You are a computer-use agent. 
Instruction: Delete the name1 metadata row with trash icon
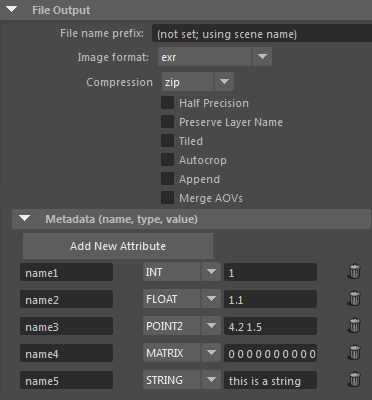coord(354,272)
